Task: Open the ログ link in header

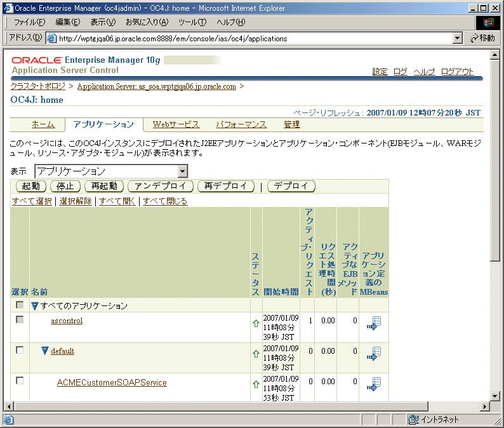Action: click(401, 72)
